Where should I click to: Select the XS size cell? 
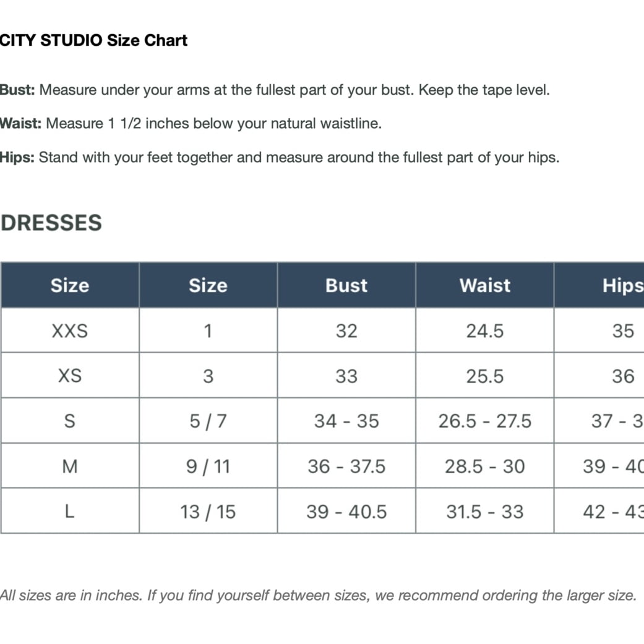[70, 376]
